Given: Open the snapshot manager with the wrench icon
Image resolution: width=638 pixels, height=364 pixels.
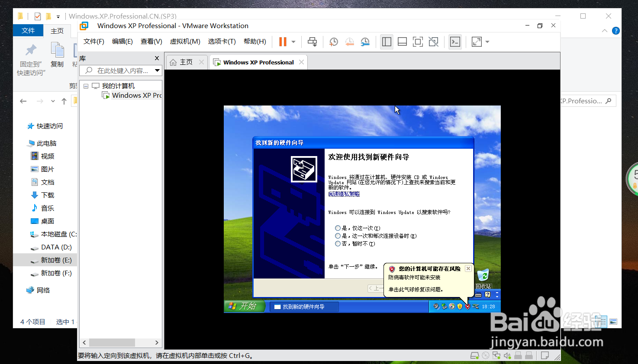Looking at the screenshot, I should coord(365,42).
